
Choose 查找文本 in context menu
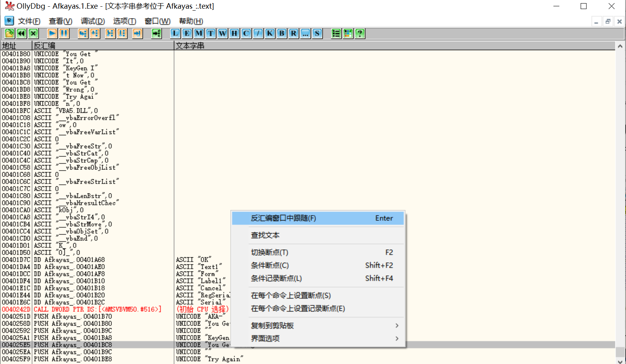coord(318,235)
